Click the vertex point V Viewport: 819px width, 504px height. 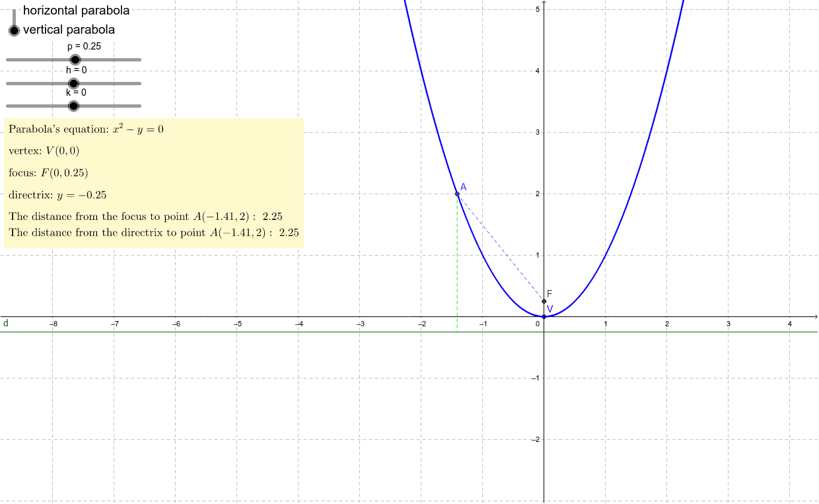544,316
